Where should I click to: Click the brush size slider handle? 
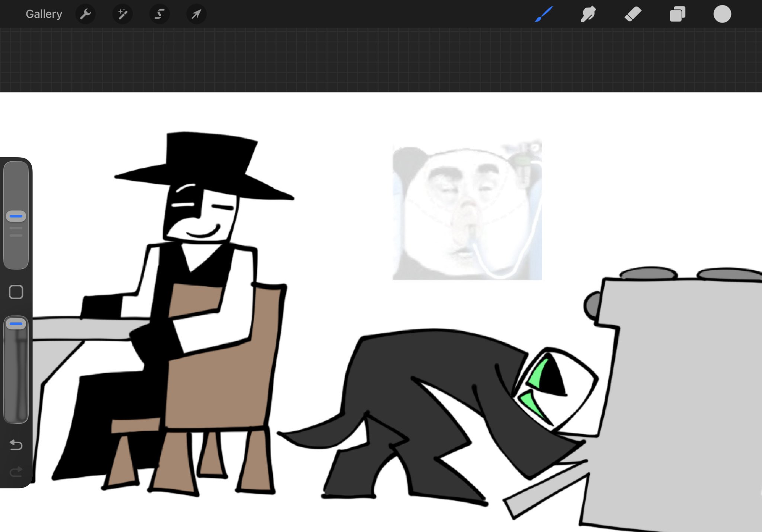16,216
